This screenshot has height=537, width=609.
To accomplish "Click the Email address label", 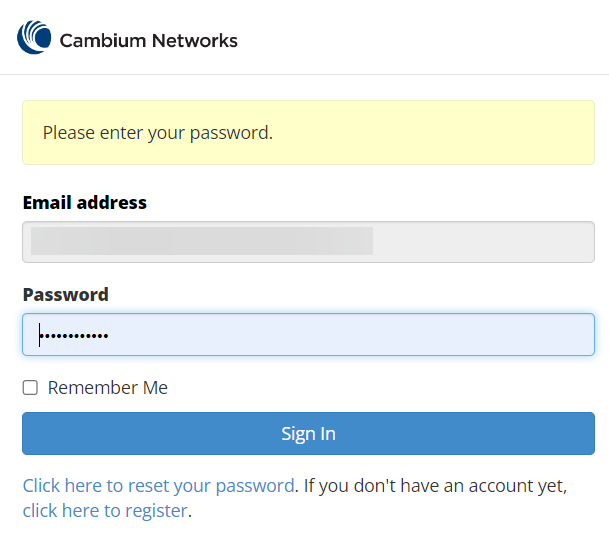I will (x=85, y=203).
